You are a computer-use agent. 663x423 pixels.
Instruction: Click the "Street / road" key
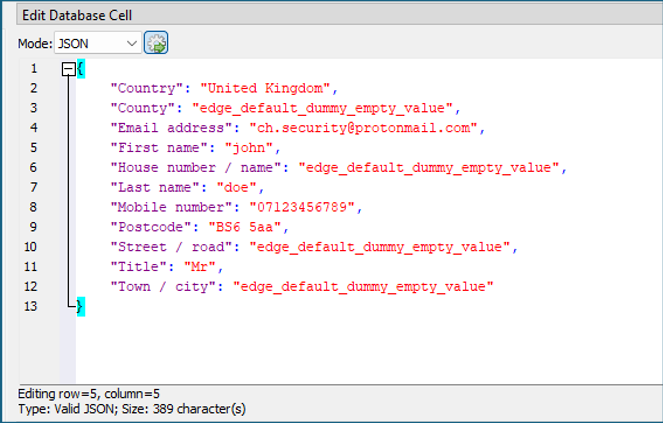pos(171,247)
